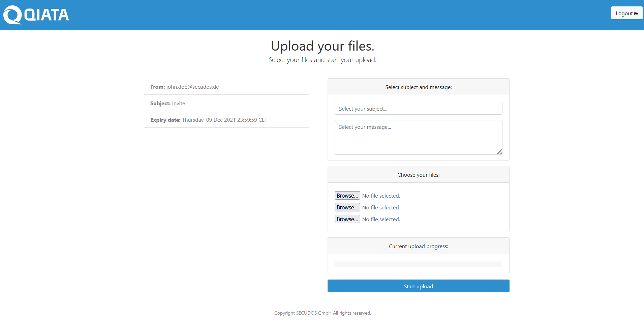Click inside the 'Select your subject...' box

(418, 108)
